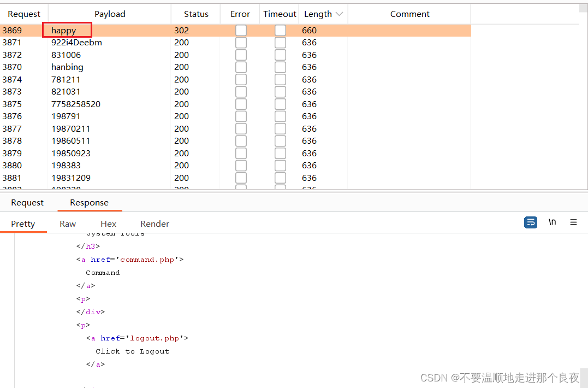The height and width of the screenshot is (388, 588).
Task: Click request number 3869
Action: pos(12,31)
